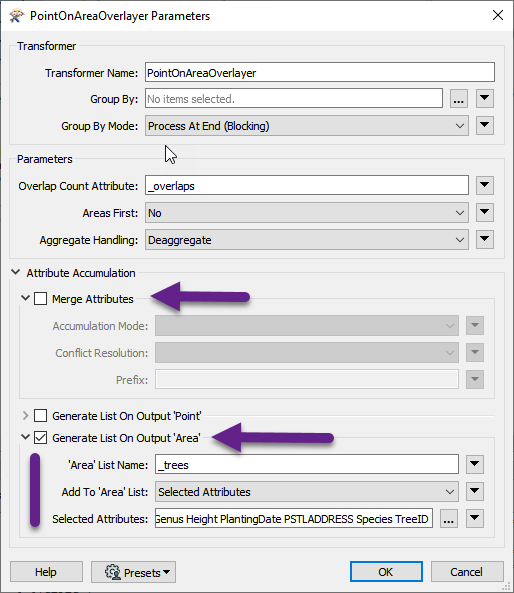Click the Cancel button
Screen dimensions: 514x593
tap(467, 571)
